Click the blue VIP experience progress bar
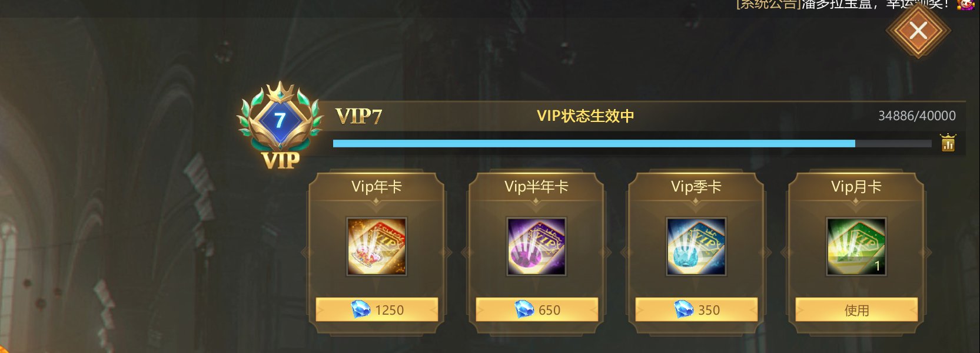Image resolution: width=980 pixels, height=353 pixels. 632,143
